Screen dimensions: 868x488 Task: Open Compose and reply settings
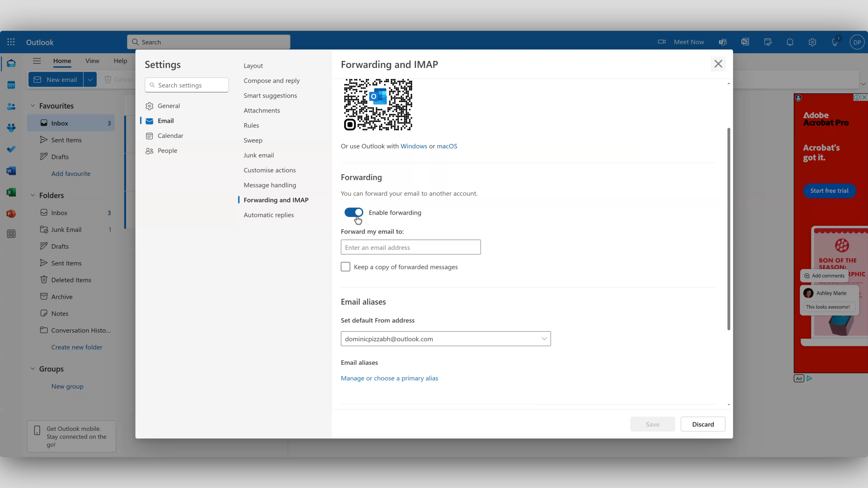[x=271, y=80]
